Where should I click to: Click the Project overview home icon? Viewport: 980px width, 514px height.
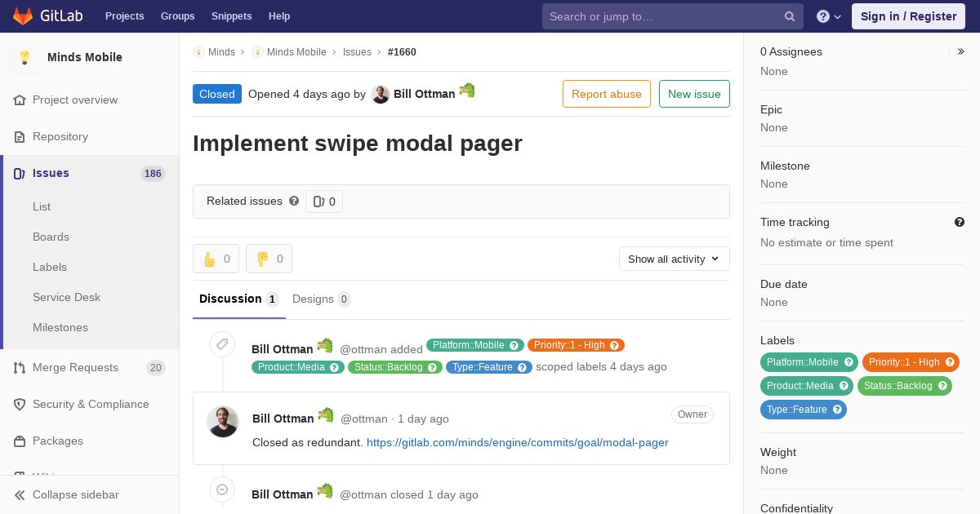point(20,100)
